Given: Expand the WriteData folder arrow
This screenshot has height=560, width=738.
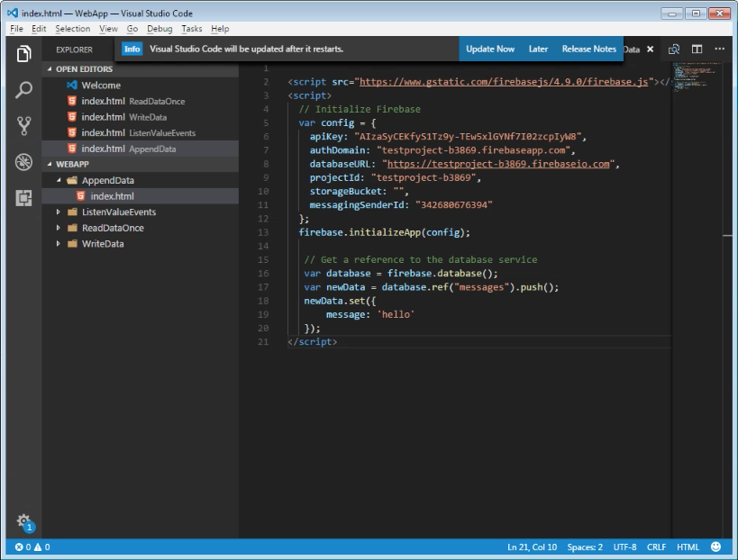Looking at the screenshot, I should tap(59, 244).
